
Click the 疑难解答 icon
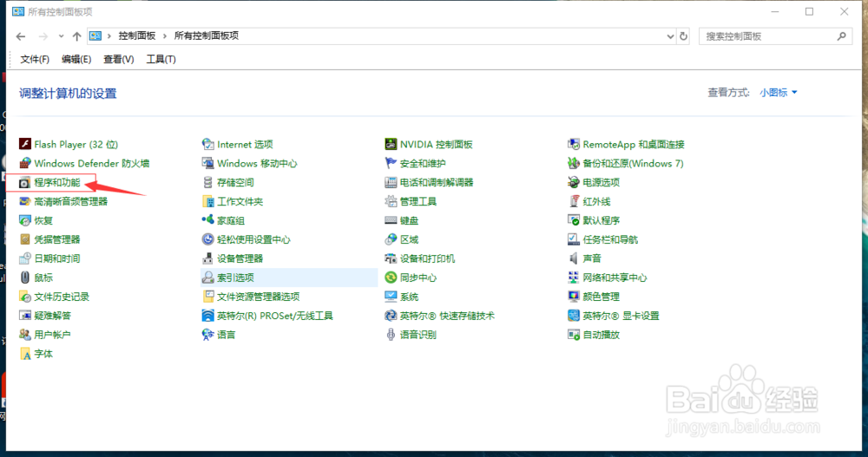(x=25, y=316)
